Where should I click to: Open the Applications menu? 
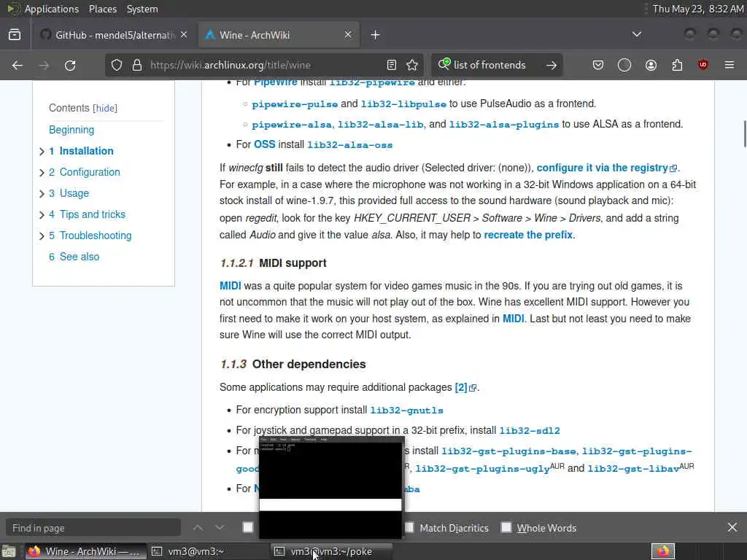tap(52, 9)
